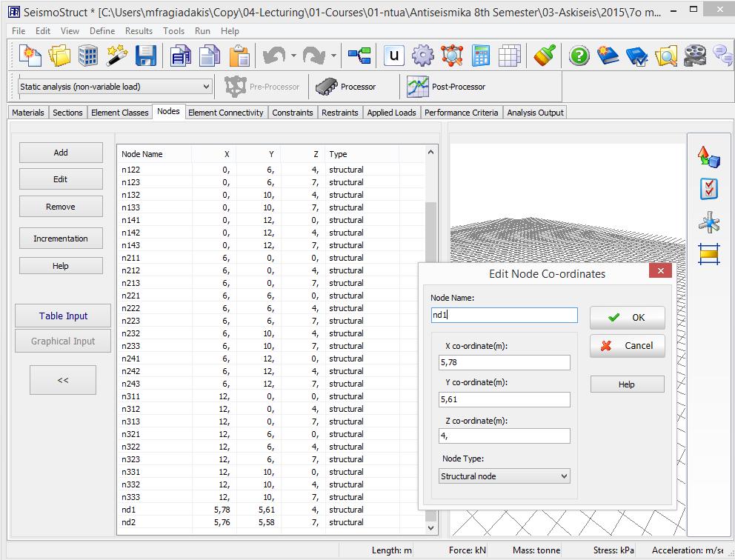Open the Performance Criteria tab

click(x=462, y=113)
